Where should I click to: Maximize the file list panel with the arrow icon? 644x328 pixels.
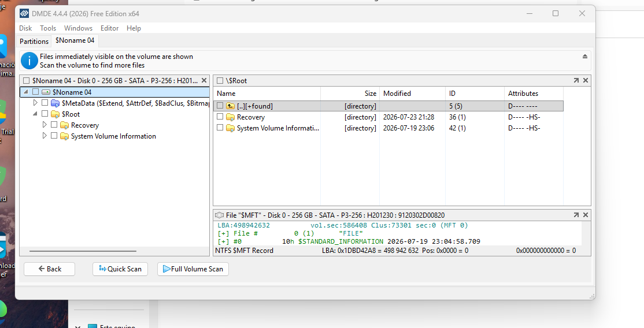pyautogui.click(x=576, y=80)
